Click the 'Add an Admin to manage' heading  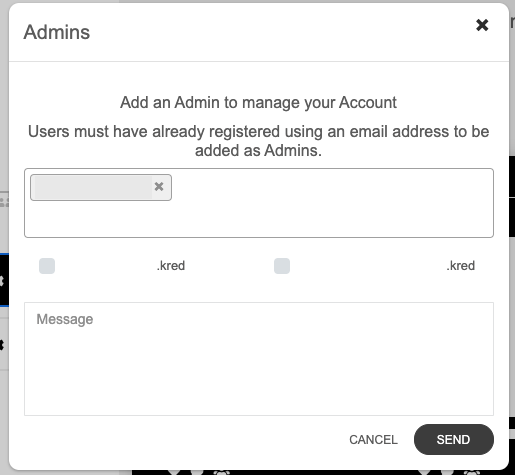click(x=258, y=102)
